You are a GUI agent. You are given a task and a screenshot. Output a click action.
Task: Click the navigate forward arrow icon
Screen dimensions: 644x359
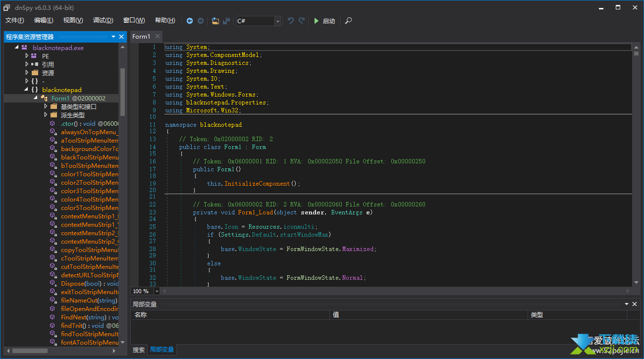201,21
